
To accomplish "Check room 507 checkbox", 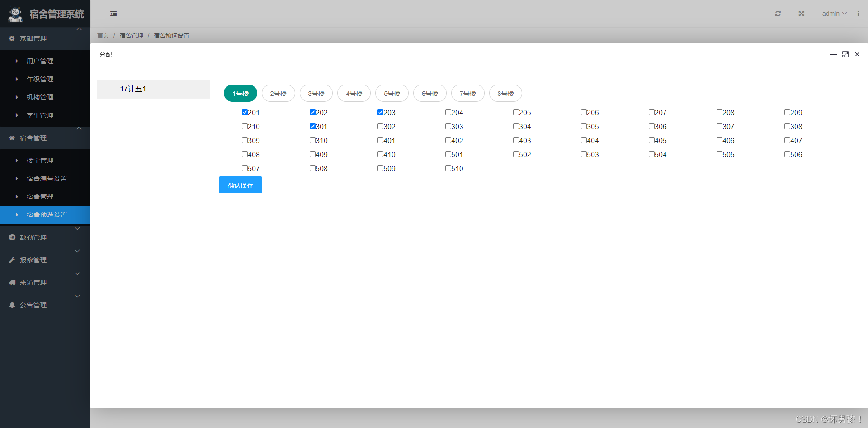I will tap(245, 169).
